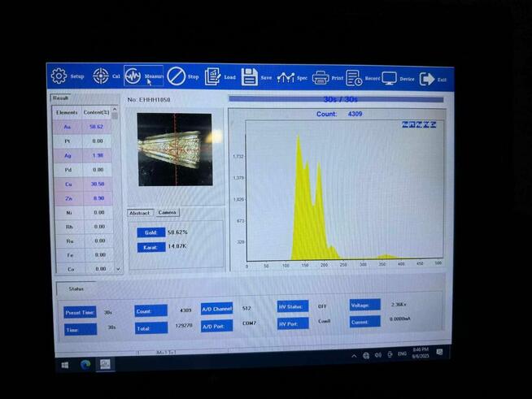The image size is (532, 399).
Task: Print the report using Print icon
Action: coord(321,78)
